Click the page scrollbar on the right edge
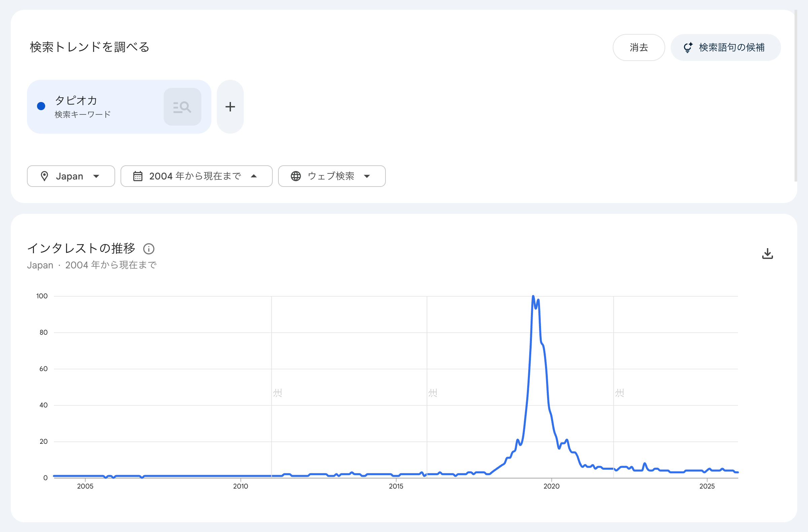 [x=796, y=95]
